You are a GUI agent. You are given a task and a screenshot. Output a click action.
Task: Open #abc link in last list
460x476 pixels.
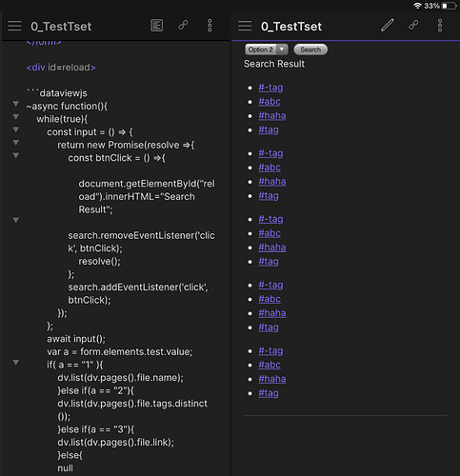[x=270, y=365]
